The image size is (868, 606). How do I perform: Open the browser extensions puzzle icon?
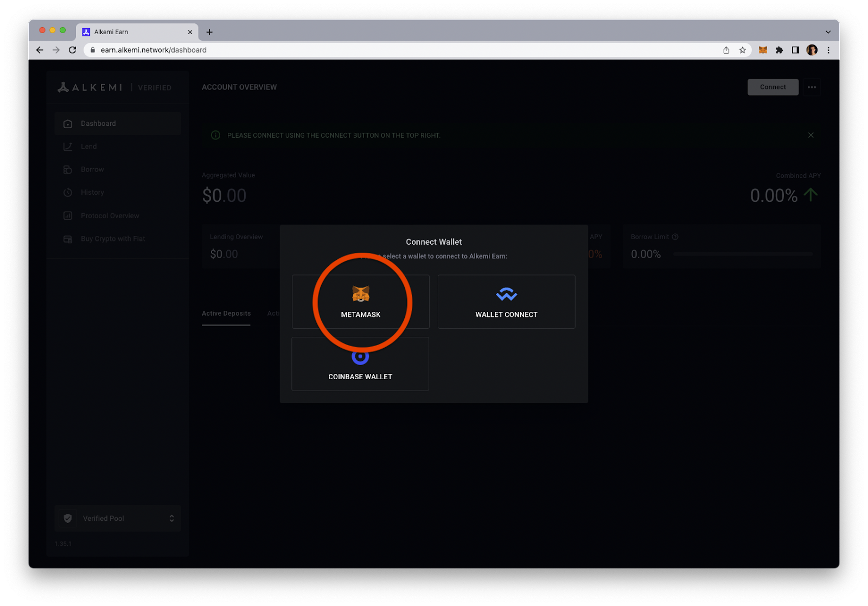tap(779, 50)
